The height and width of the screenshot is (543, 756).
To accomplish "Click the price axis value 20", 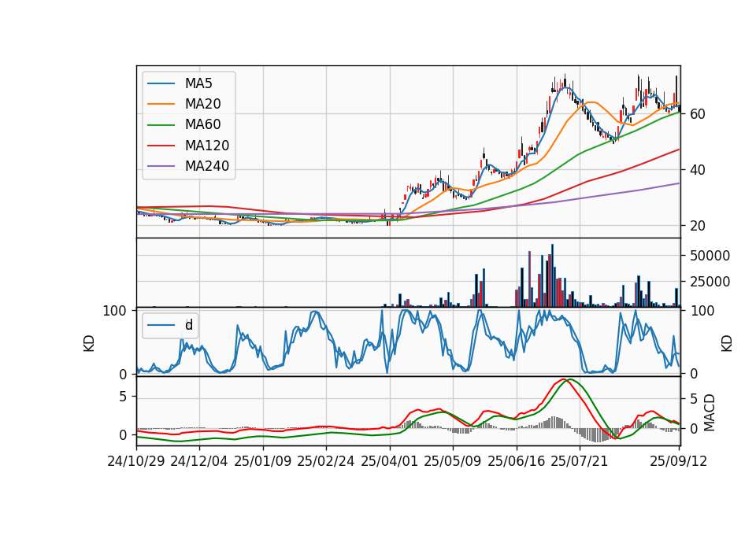I will (697, 226).
